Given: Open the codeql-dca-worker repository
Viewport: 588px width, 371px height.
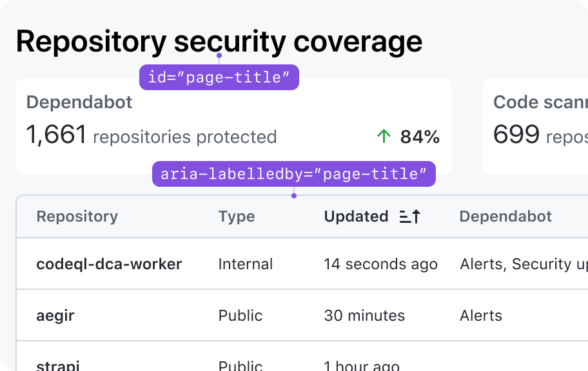Looking at the screenshot, I should click(x=109, y=264).
